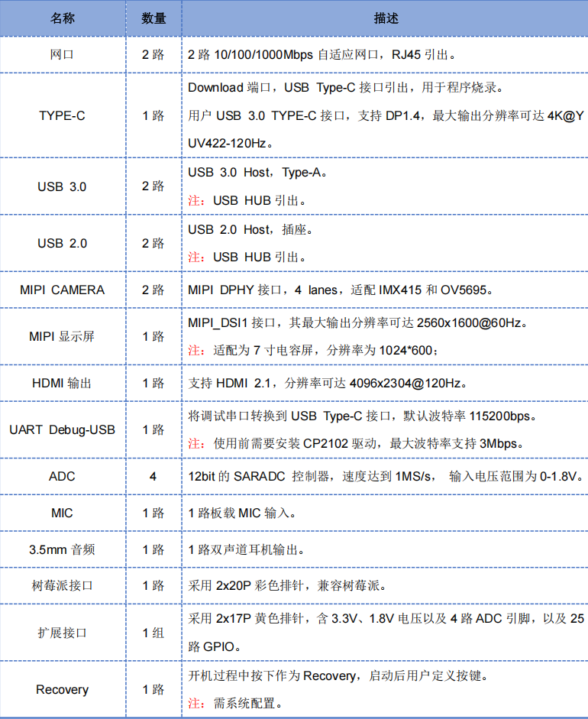The width and height of the screenshot is (588, 719).
Task: Select the MIPI 显示屏 name cell
Action: click(63, 336)
